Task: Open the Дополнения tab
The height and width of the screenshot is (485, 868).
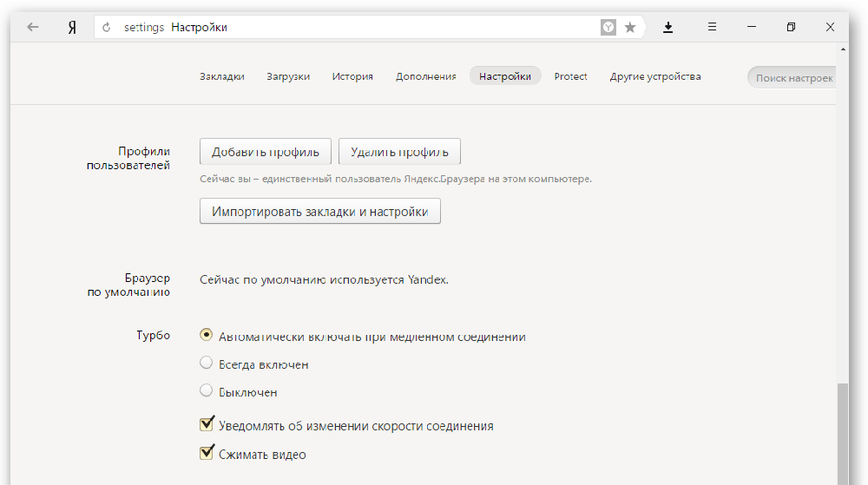Action: [425, 76]
